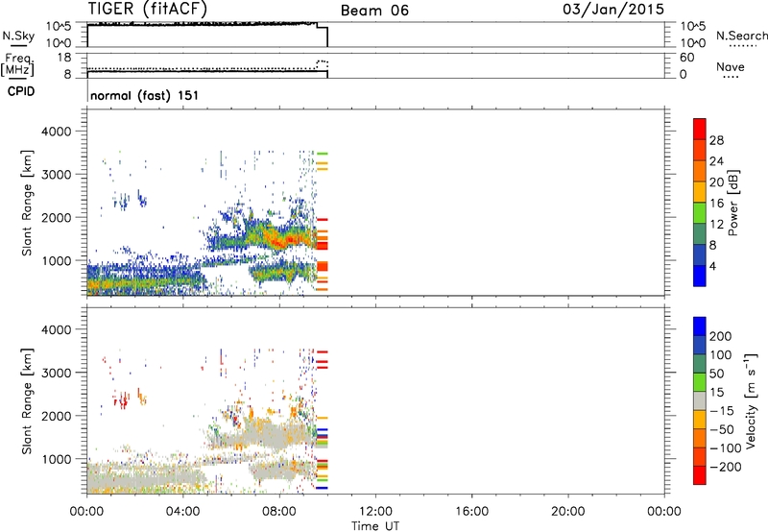Click the Velocity [m s-1] colorbar title
The image size is (768, 532).
750,400
